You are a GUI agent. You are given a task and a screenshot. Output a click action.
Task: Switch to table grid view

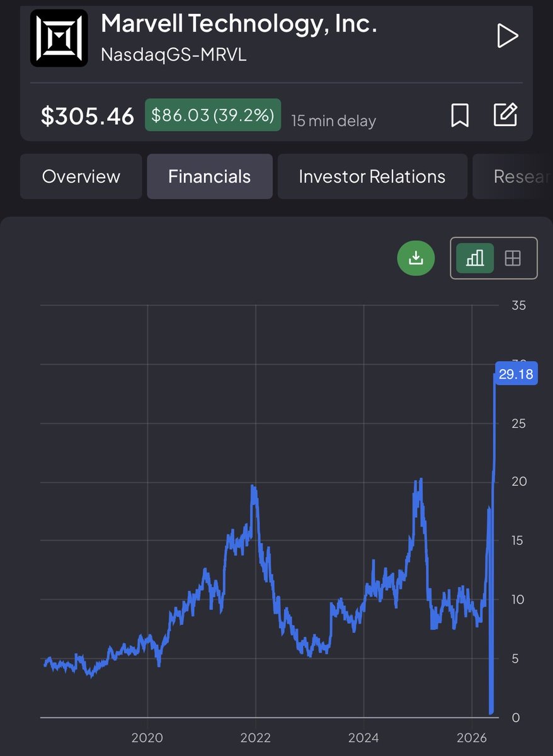[513, 258]
